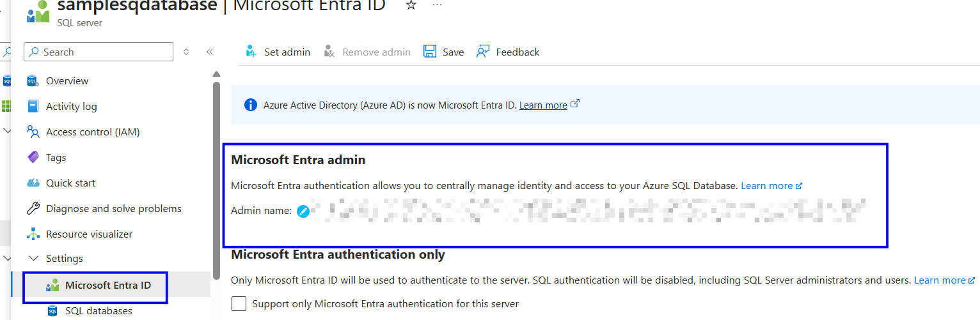Viewport: 980px width, 320px height.
Task: Select Diagnose and solve problems
Action: [x=114, y=208]
